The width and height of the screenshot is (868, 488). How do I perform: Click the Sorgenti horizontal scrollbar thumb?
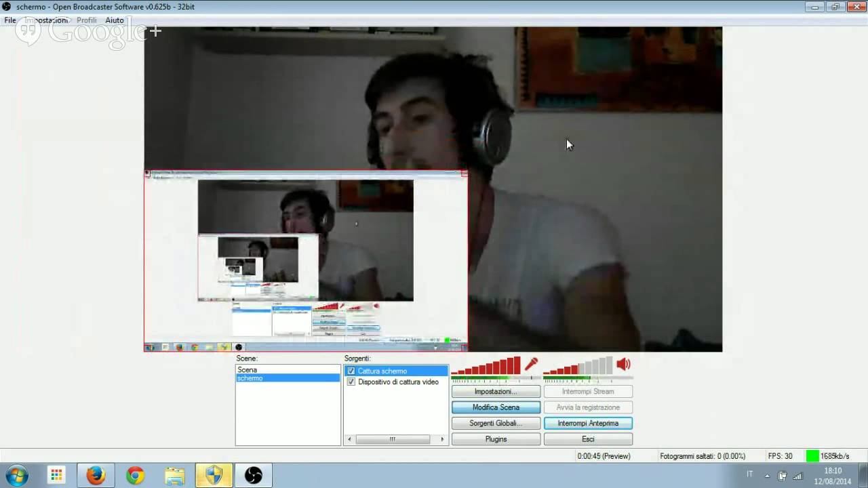coord(392,439)
